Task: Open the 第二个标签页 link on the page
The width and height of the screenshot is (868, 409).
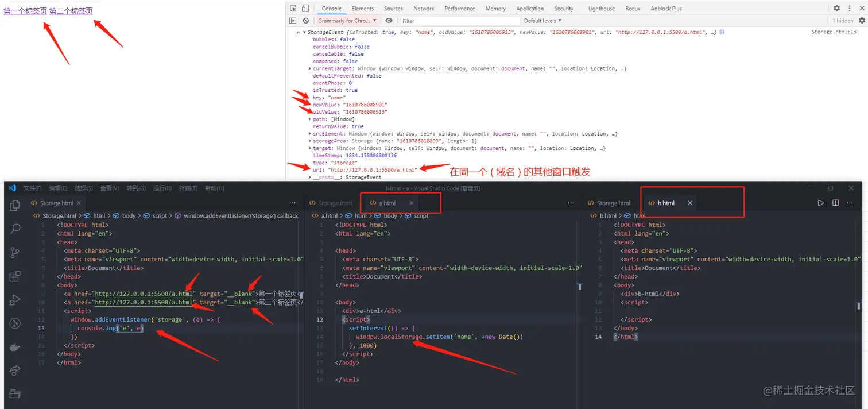Action: (x=71, y=10)
